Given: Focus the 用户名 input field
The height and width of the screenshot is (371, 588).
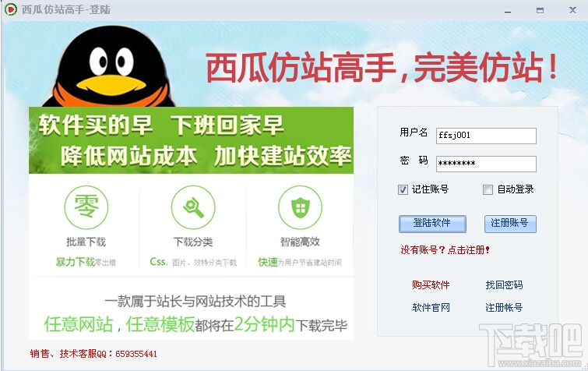Looking at the screenshot, I should (x=486, y=136).
